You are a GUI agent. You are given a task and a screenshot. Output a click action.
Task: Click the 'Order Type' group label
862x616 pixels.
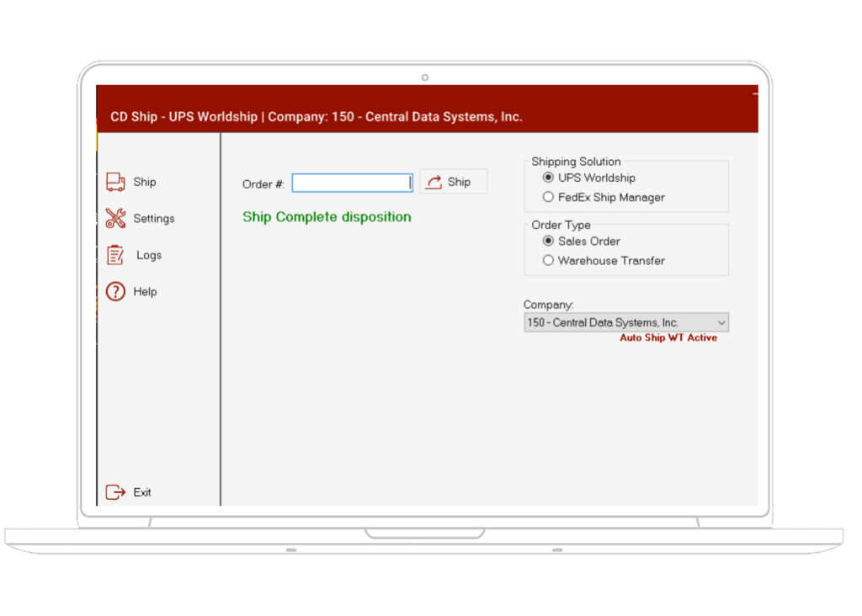(x=561, y=225)
